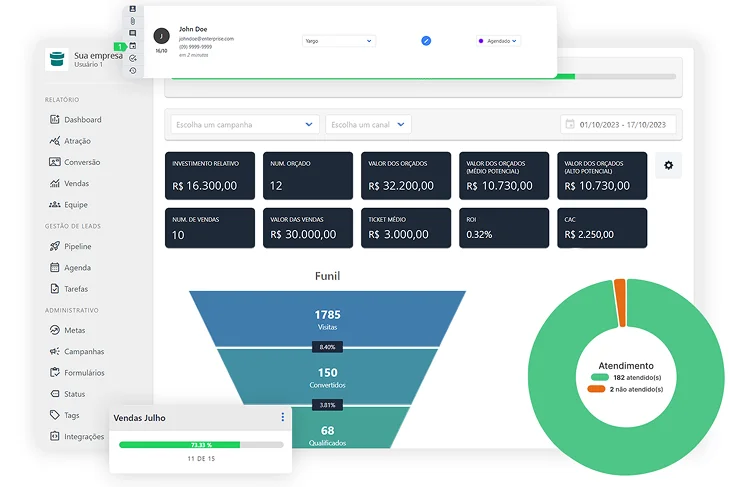
Task: Click the johndoe@enterprise.com email link
Action: (x=206, y=38)
